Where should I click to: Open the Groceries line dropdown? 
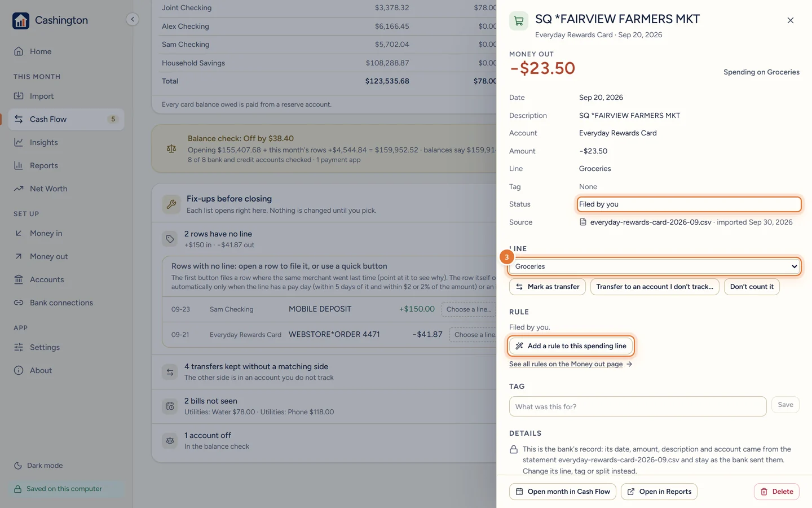tap(655, 266)
